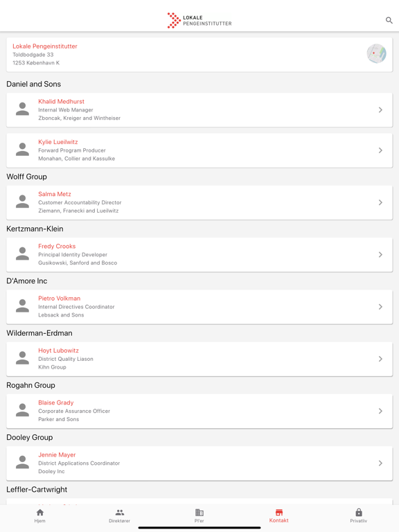Click Hoyt Lubowitz's person avatar icon
399x532 pixels.
(x=22, y=358)
